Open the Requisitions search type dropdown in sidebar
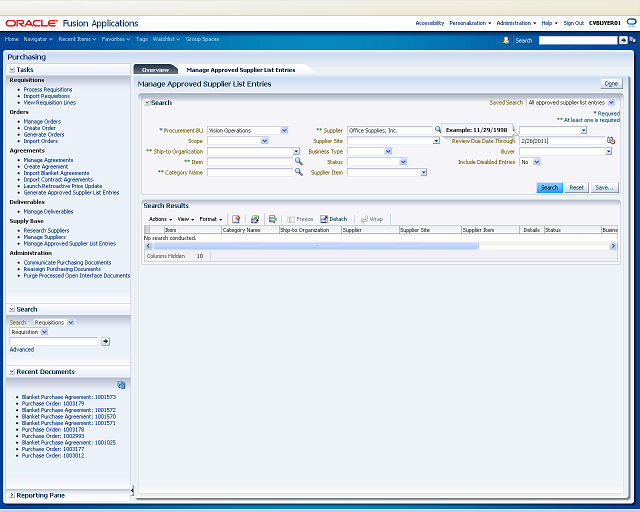Image resolution: width=640 pixels, height=512 pixels. coord(71,323)
